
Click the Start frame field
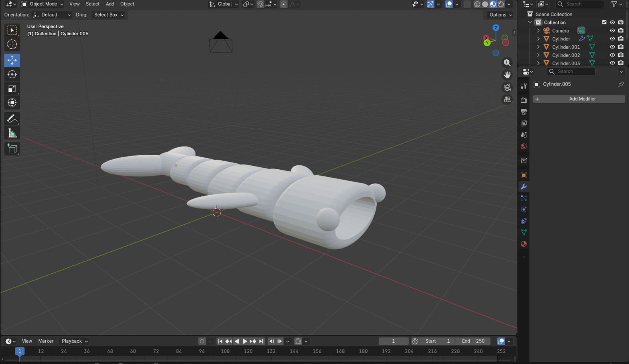click(x=438, y=341)
